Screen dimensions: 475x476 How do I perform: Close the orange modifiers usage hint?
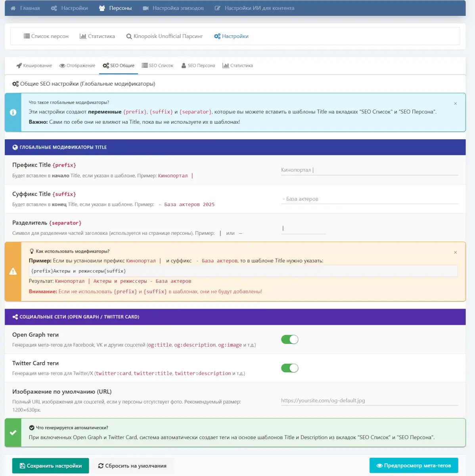[455, 253]
